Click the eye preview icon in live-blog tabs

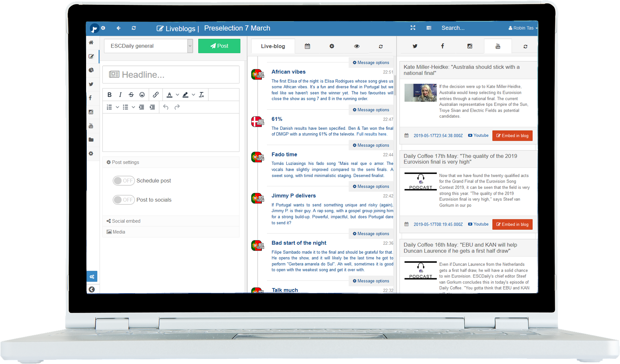[357, 46]
